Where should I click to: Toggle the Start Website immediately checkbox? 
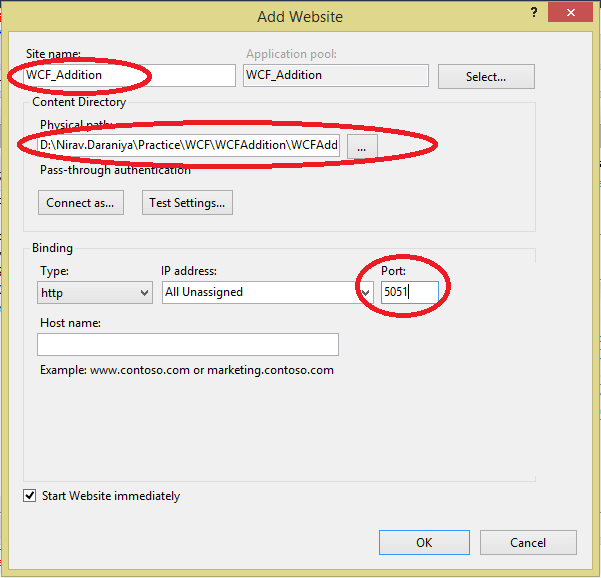click(30, 496)
